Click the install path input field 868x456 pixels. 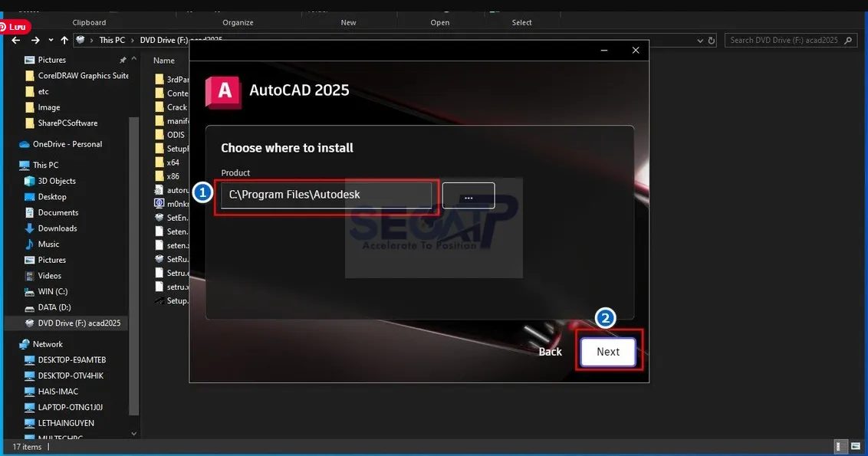tap(326, 195)
